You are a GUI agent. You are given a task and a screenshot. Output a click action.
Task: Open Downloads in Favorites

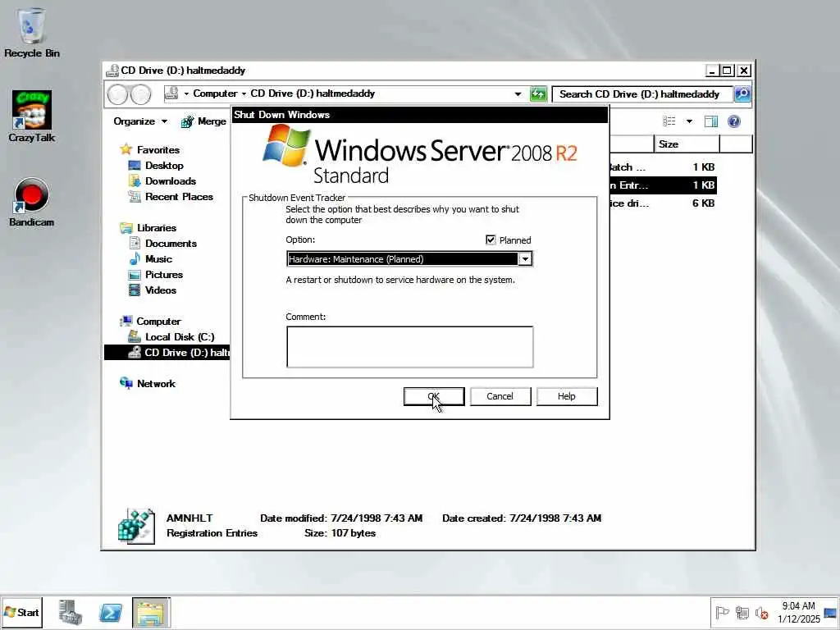[x=171, y=181]
